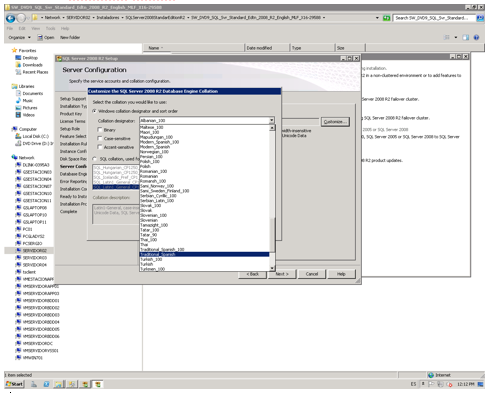Choose Traditional_Spanish in collation list
The image size is (491, 393).
point(204,254)
